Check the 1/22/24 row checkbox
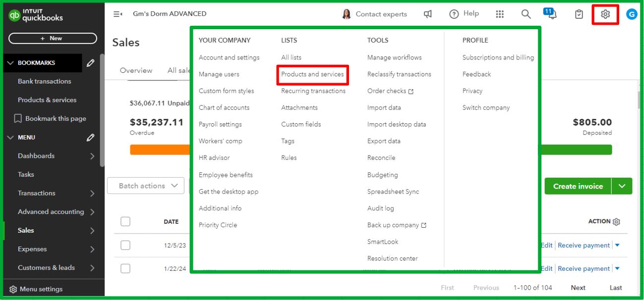Image resolution: width=644 pixels, height=300 pixels. click(x=125, y=268)
